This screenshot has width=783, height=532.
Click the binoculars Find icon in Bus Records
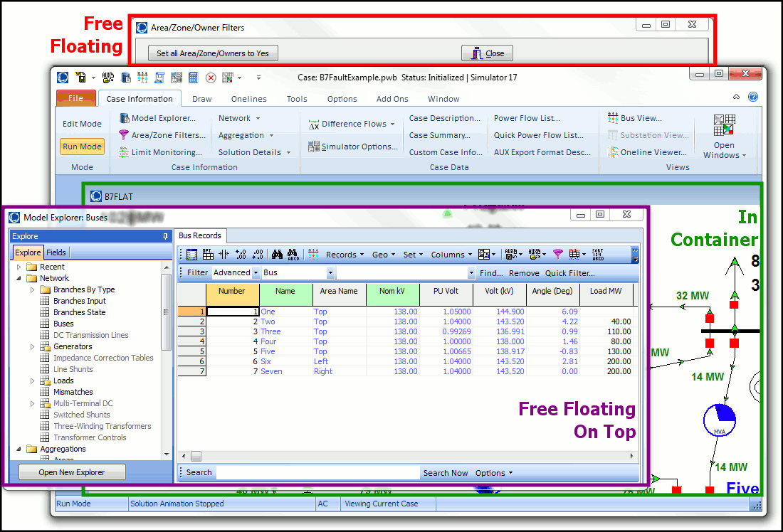[x=278, y=255]
